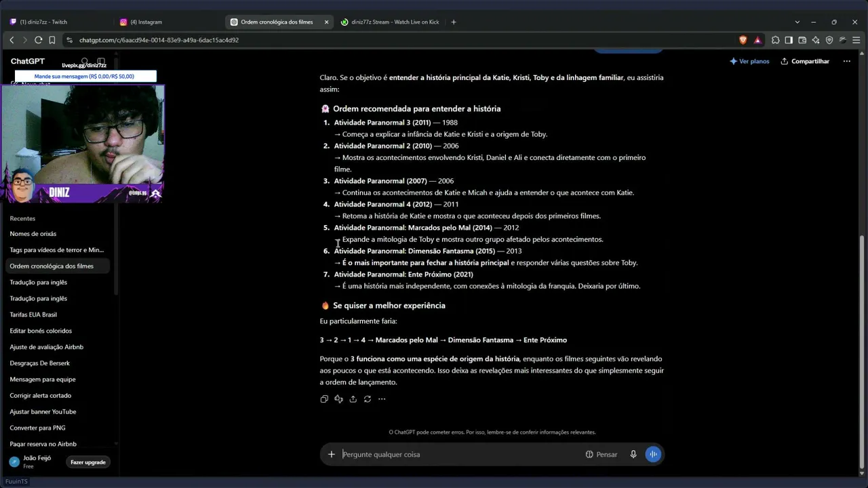Open Leo AI sparkle icon
This screenshot has height=488, width=868.
(x=816, y=40)
